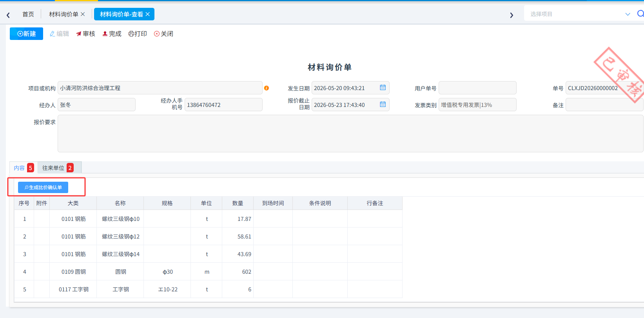
Task: Click inside the 报价要求 text area
Action: [350, 134]
